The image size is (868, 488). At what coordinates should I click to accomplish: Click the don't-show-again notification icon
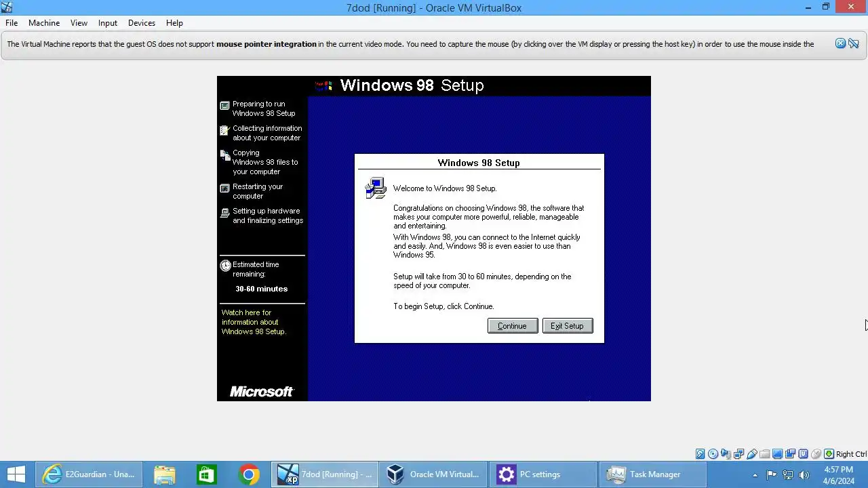(854, 43)
